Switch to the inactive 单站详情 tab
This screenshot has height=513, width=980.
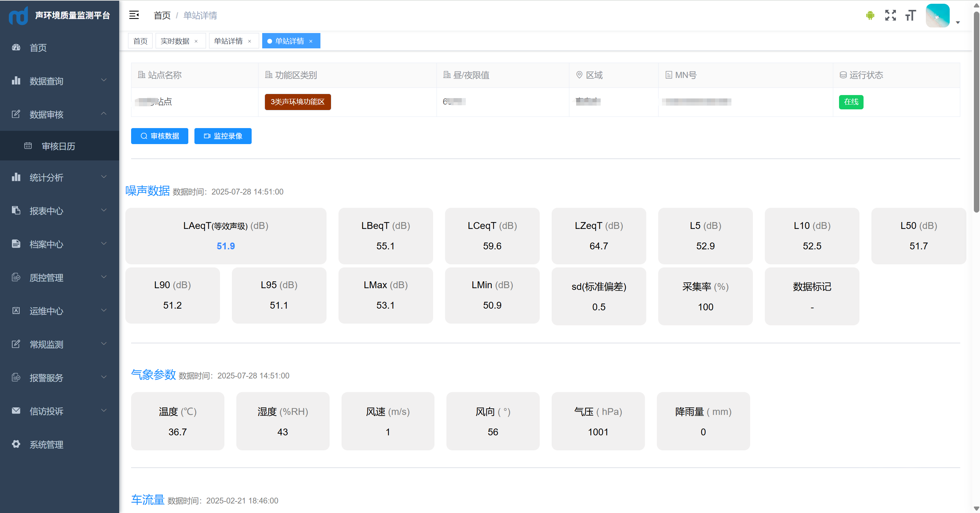coord(228,41)
